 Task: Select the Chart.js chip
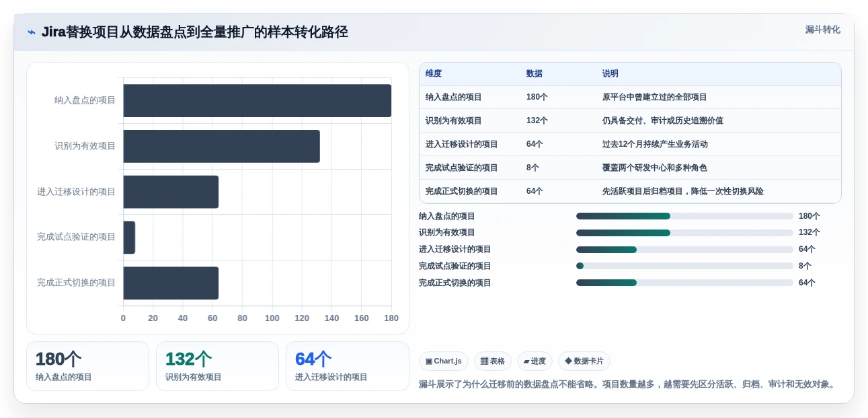pyautogui.click(x=444, y=361)
